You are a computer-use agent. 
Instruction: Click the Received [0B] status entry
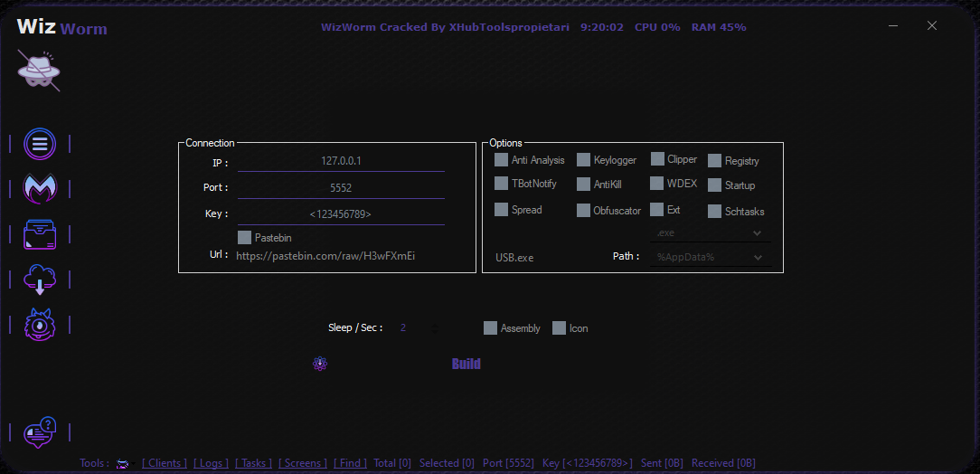click(724, 463)
